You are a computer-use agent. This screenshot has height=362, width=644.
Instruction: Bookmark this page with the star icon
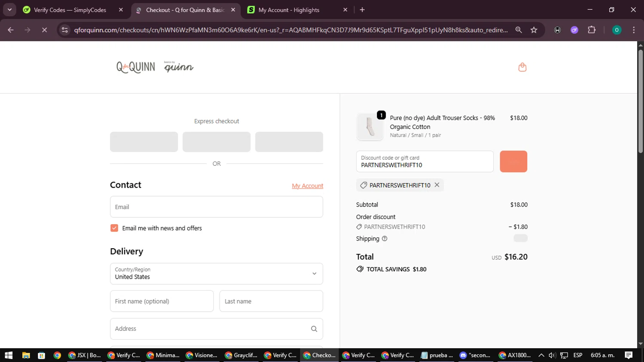(534, 30)
